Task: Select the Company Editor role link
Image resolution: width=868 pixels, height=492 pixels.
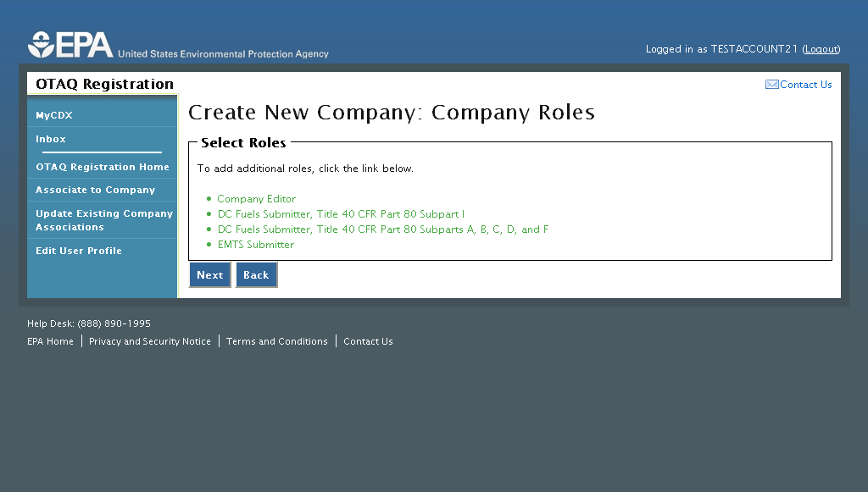Action: (x=256, y=199)
